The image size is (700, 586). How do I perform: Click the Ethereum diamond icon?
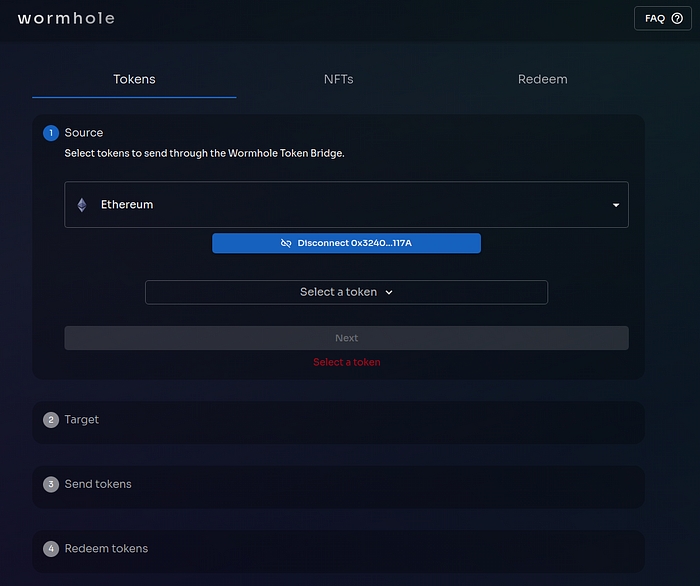tap(82, 205)
